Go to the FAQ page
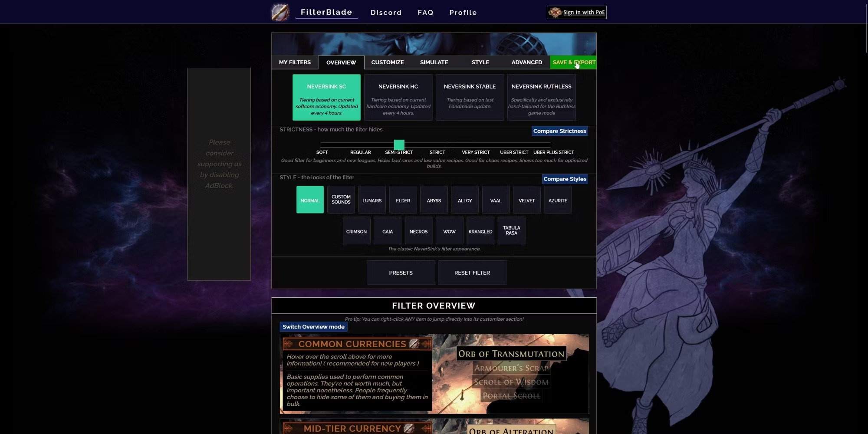This screenshot has height=434, width=868. [425, 13]
